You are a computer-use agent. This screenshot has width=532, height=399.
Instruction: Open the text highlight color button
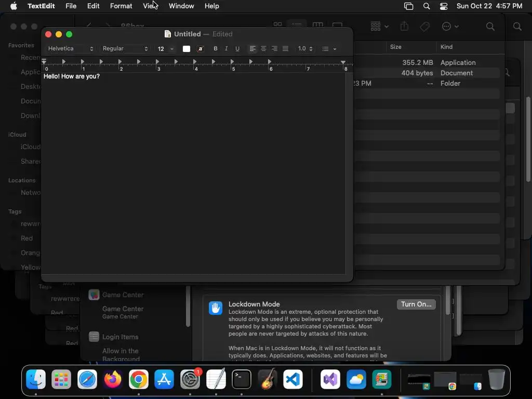pyautogui.click(x=200, y=48)
